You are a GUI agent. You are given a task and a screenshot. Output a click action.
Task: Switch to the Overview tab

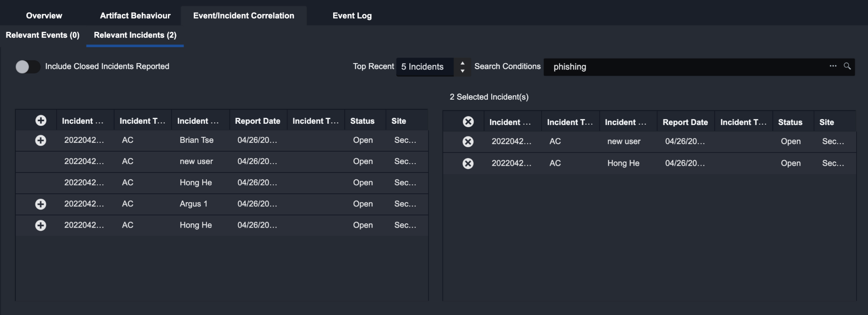coord(44,16)
